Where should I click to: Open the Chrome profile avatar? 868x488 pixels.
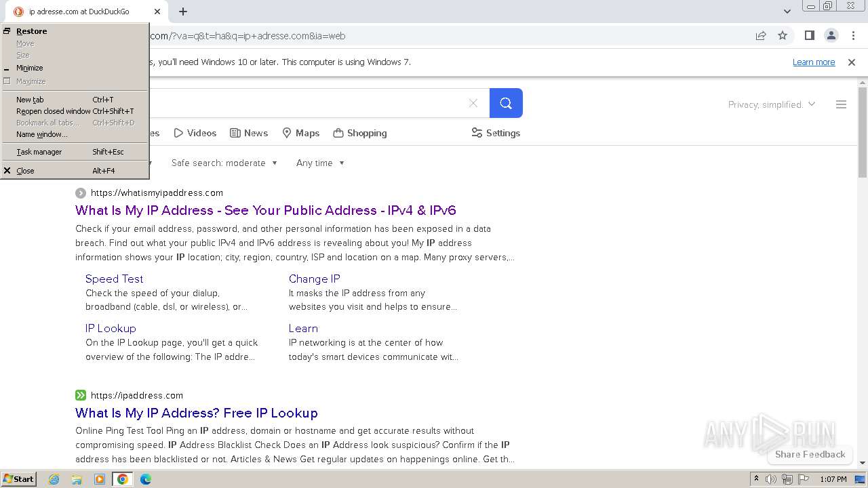point(831,36)
